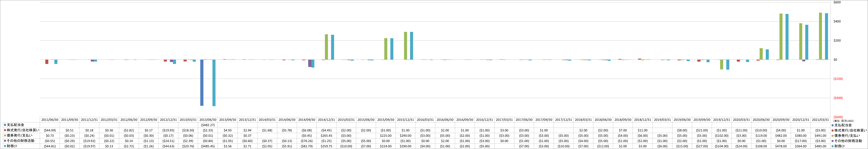Select the 2013/06/30 財務CF value ($485.45)
The height and width of the screenshot is (149, 868).
(x=208, y=146)
